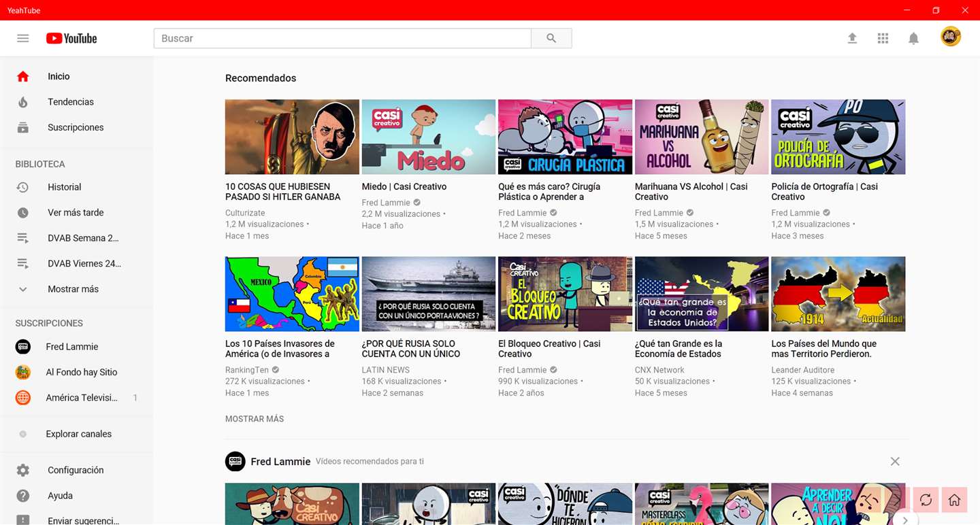This screenshot has height=525, width=980.
Task: Open the Hitler ganaba video thumbnail
Action: click(292, 137)
